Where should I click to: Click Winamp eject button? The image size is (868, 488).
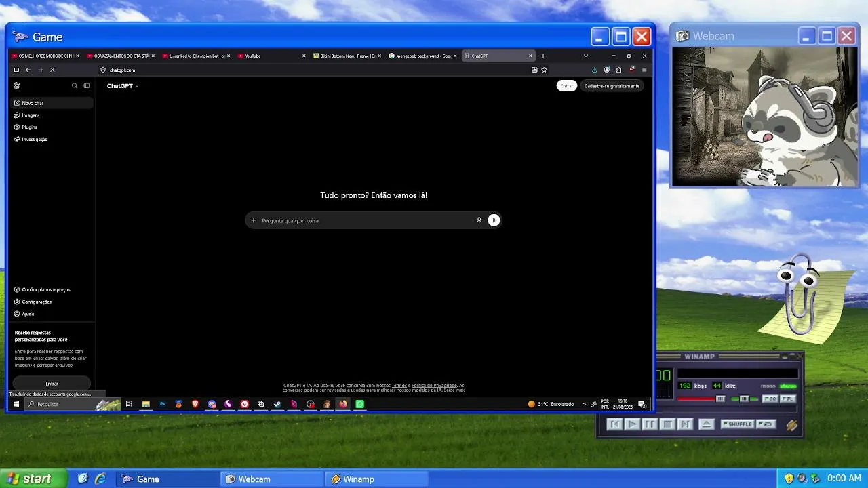pyautogui.click(x=706, y=424)
